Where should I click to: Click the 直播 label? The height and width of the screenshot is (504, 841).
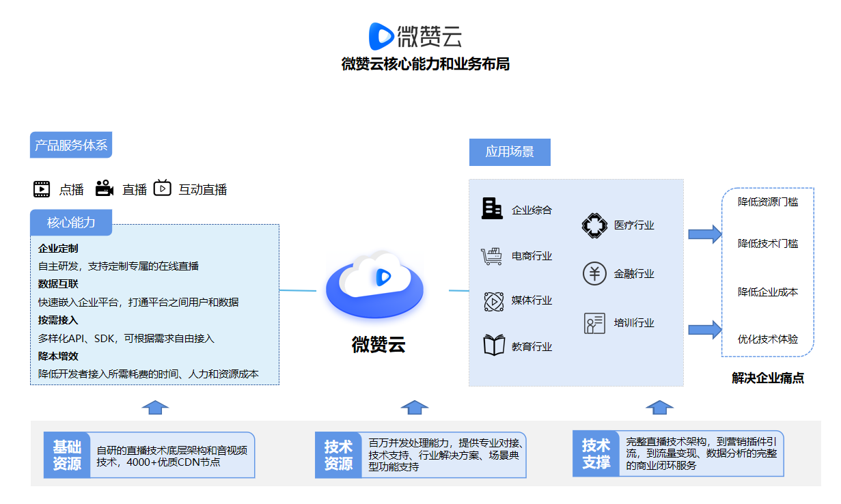click(135, 190)
